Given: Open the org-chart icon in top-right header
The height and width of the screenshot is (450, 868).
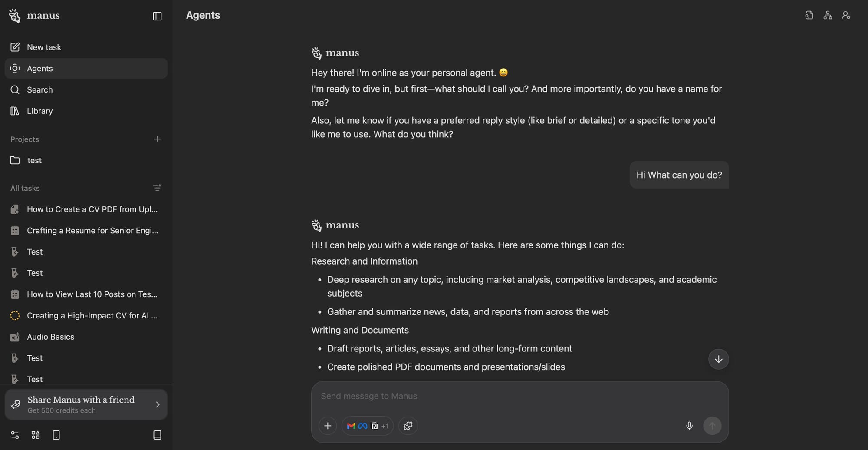Looking at the screenshot, I should coord(828,15).
